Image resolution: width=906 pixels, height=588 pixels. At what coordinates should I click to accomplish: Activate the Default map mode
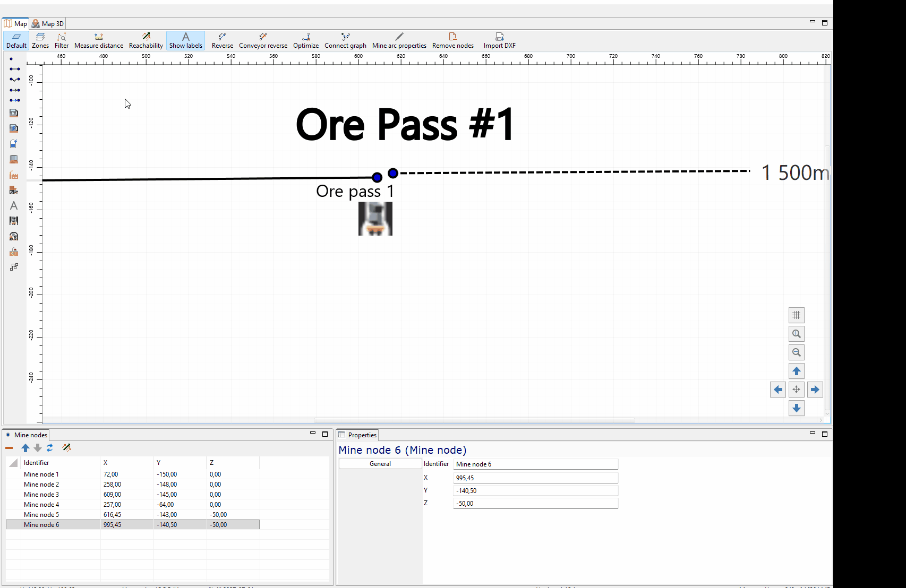point(16,40)
